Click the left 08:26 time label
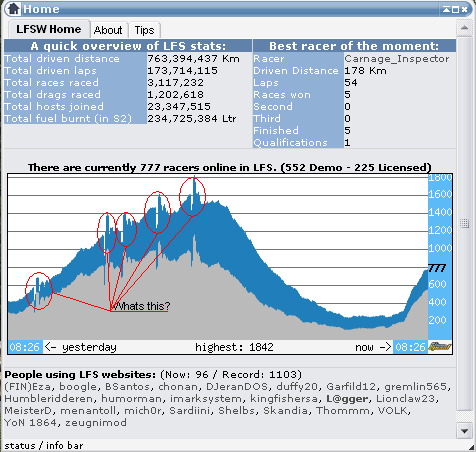This screenshot has width=476, height=452. click(x=25, y=347)
